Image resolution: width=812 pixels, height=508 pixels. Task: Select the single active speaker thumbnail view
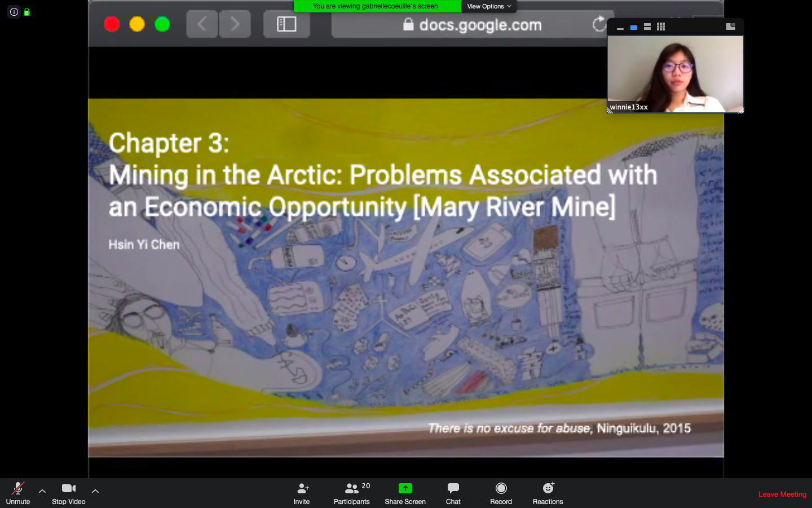(x=634, y=27)
